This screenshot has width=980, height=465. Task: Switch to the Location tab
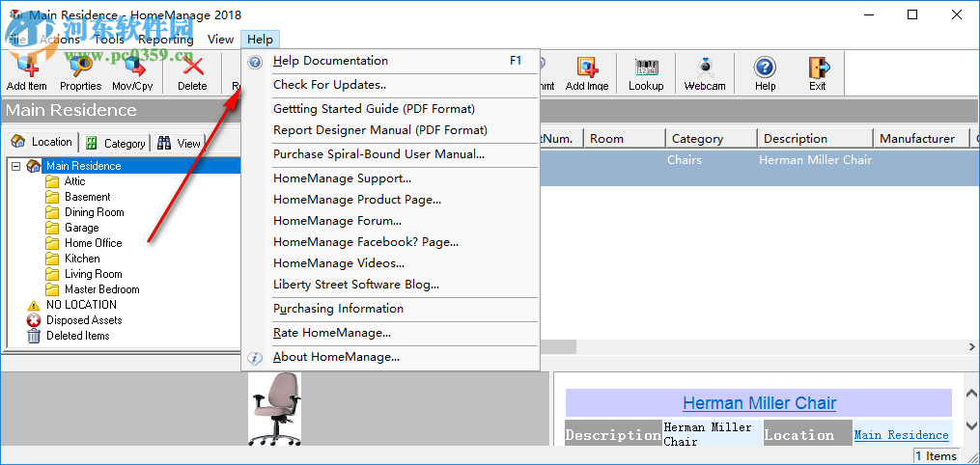[x=42, y=143]
